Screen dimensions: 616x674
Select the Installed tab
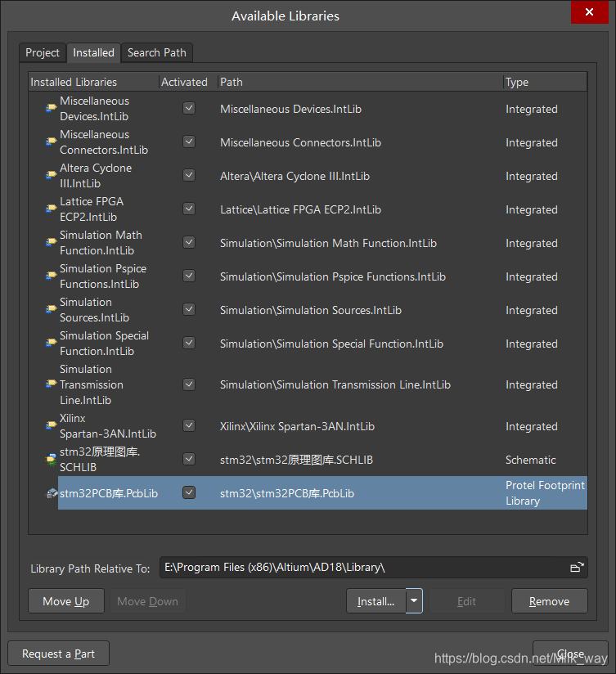pyautogui.click(x=94, y=53)
